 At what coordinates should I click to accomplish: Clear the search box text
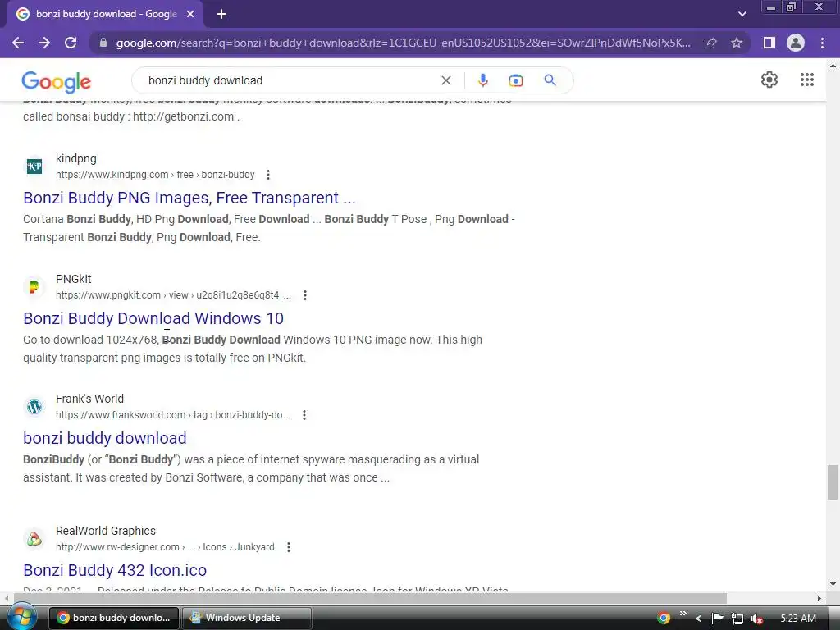point(445,80)
